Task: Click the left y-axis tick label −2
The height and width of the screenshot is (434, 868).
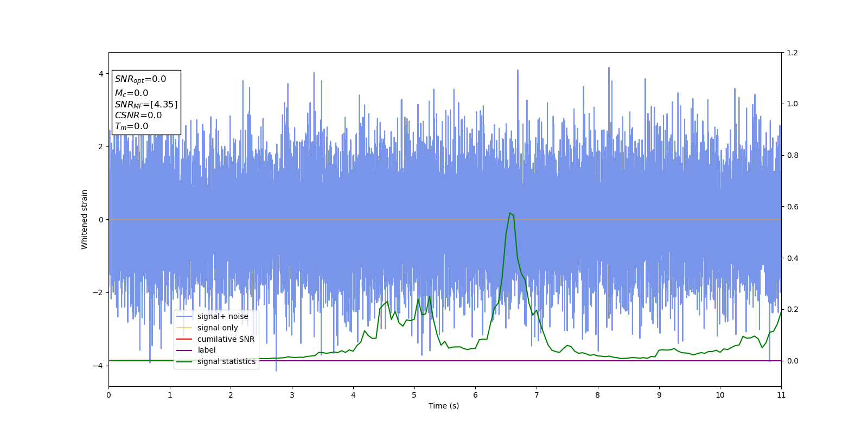Action: click(98, 292)
